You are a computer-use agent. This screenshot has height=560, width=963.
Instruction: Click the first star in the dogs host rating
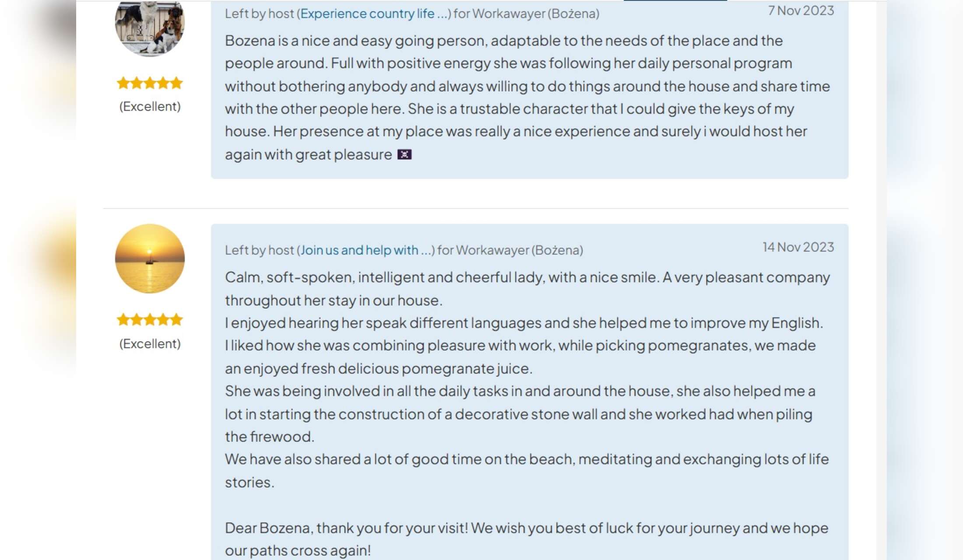[123, 83]
